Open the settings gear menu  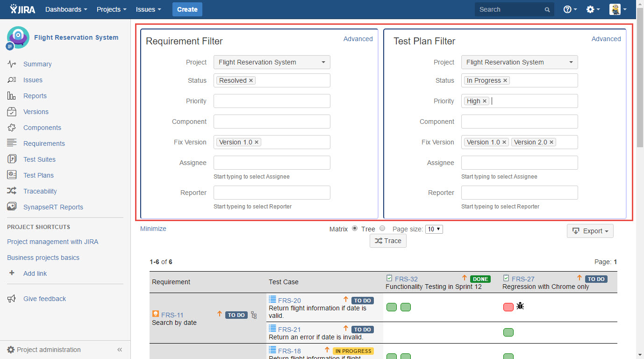pyautogui.click(x=593, y=9)
